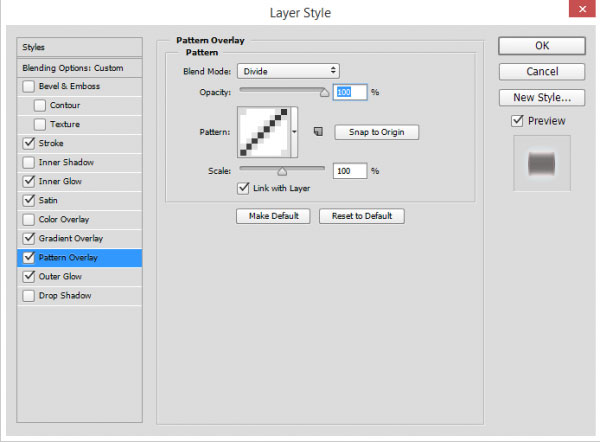Select the Stroke settings label
The image size is (600, 442).
coord(51,143)
